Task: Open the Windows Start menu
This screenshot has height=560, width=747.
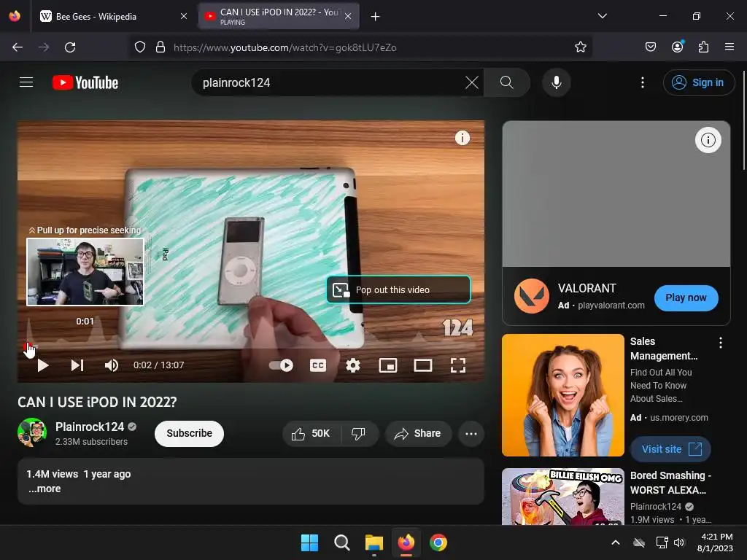Action: (309, 542)
